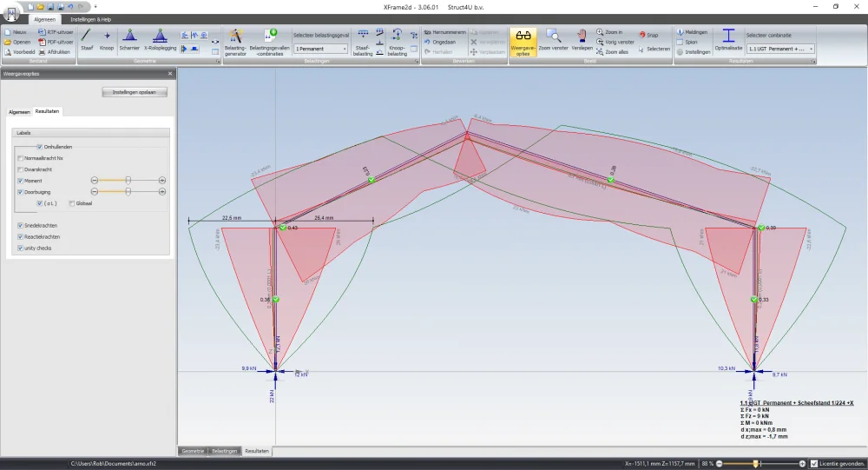The width and height of the screenshot is (868, 470).
Task: Activate the Verslepen pan tool
Action: [582, 41]
